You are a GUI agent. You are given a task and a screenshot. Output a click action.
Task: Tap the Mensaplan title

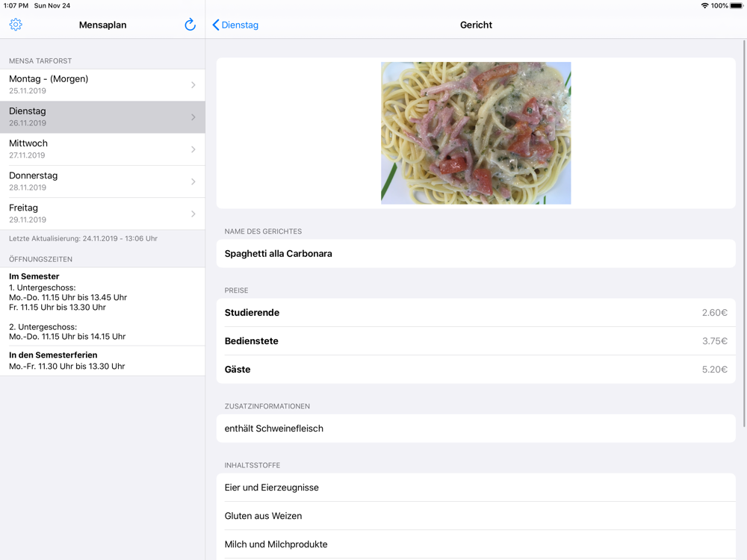pos(102,25)
